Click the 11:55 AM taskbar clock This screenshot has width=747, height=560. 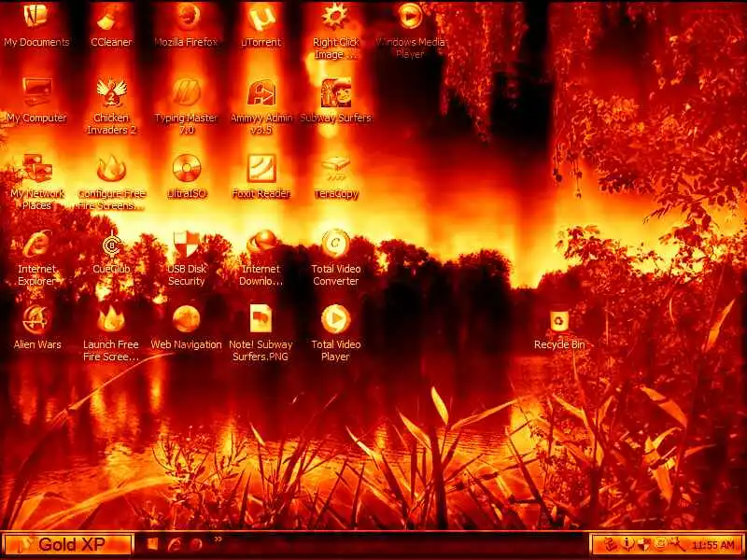pyautogui.click(x=713, y=545)
